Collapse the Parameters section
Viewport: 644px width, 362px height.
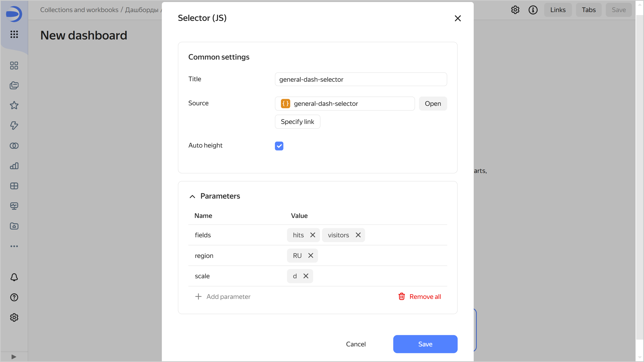192,196
